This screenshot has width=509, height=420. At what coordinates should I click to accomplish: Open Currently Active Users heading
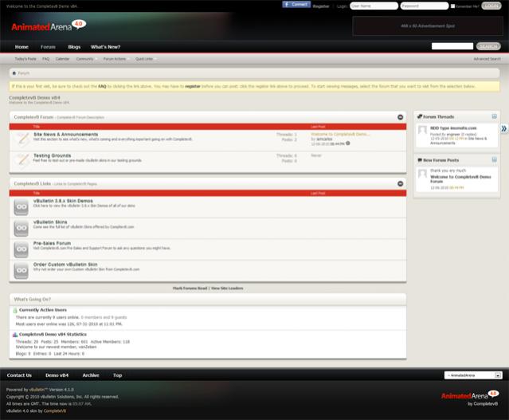pos(43,310)
